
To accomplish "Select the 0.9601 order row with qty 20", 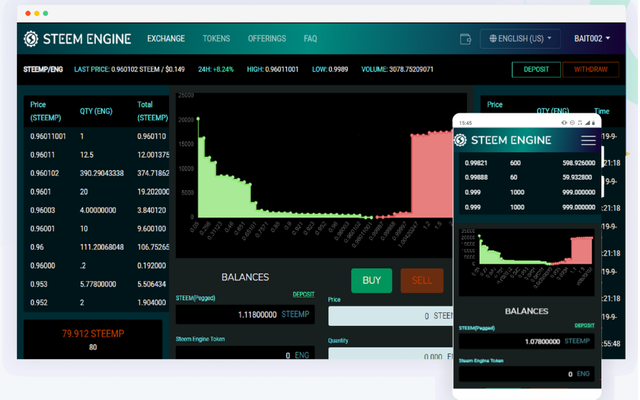I will point(97,192).
